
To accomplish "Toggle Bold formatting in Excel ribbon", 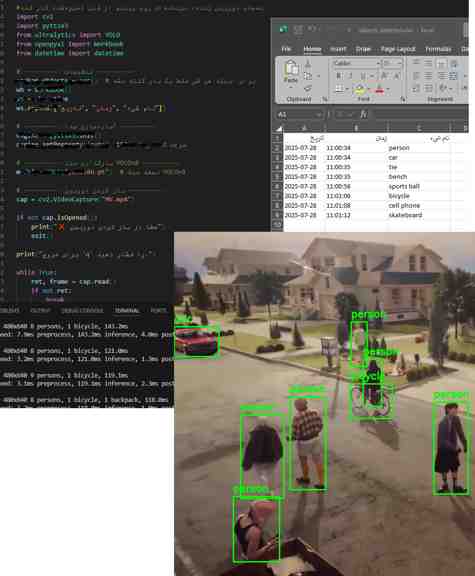I will [x=339, y=76].
